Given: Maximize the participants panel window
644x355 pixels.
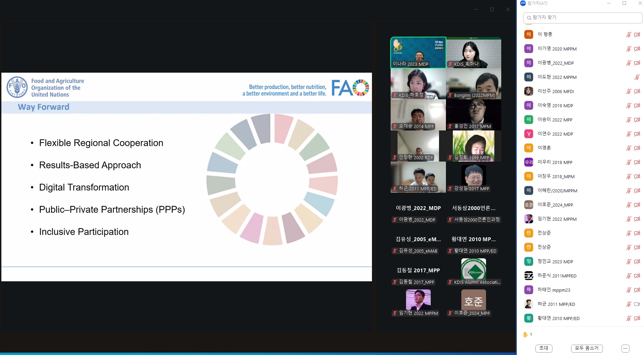Looking at the screenshot, I should [624, 3].
